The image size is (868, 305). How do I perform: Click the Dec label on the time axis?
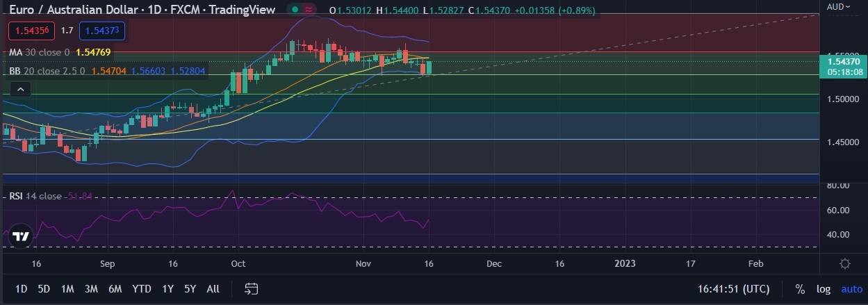tap(494, 264)
